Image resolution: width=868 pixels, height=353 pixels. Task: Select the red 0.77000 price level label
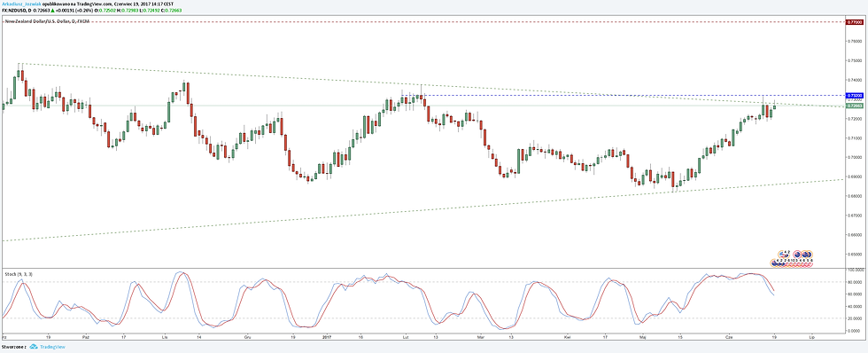coord(854,21)
